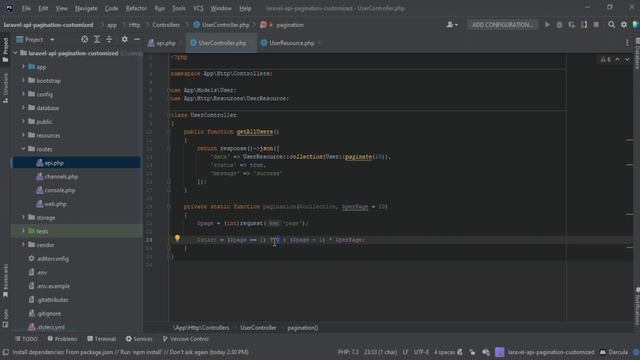Open the Structure side tab

point(5,88)
